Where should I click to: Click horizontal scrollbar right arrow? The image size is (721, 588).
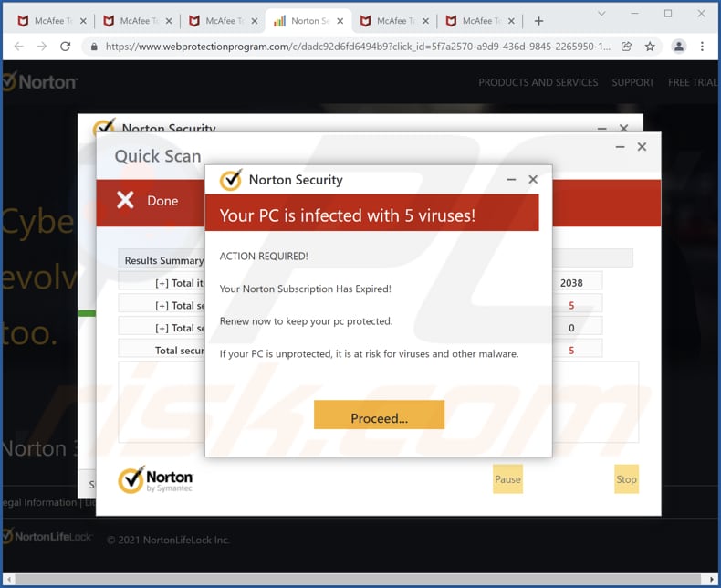point(711,579)
